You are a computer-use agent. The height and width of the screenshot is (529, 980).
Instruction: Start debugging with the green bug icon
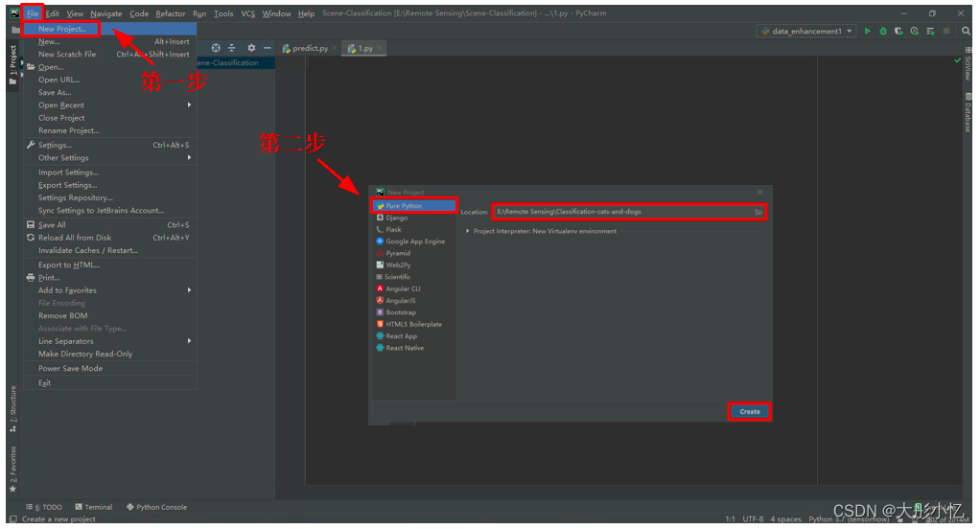pos(883,31)
